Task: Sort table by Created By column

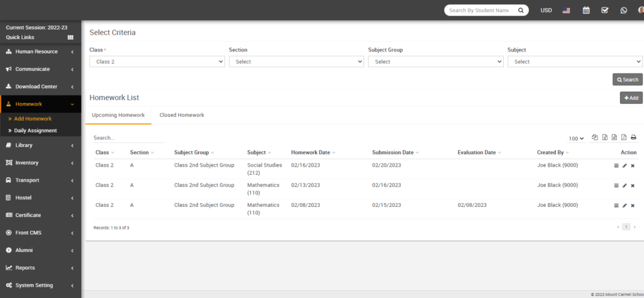Action: click(553, 152)
